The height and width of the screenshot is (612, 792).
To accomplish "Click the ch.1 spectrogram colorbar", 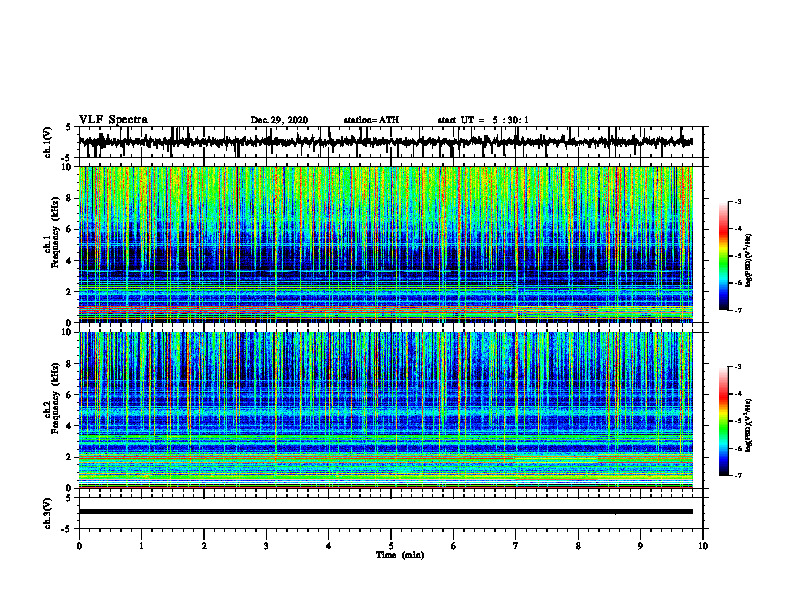I will point(724,256).
